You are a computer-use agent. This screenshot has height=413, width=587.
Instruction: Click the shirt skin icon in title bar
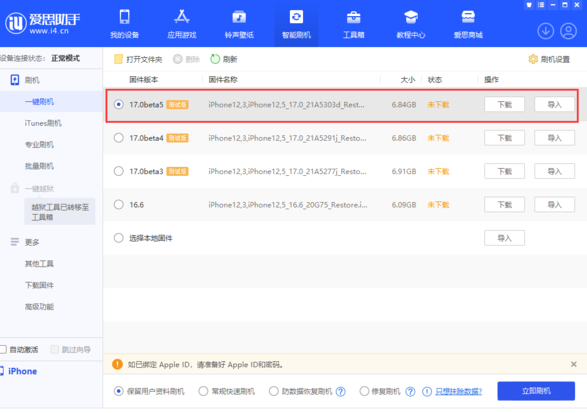(529, 5)
